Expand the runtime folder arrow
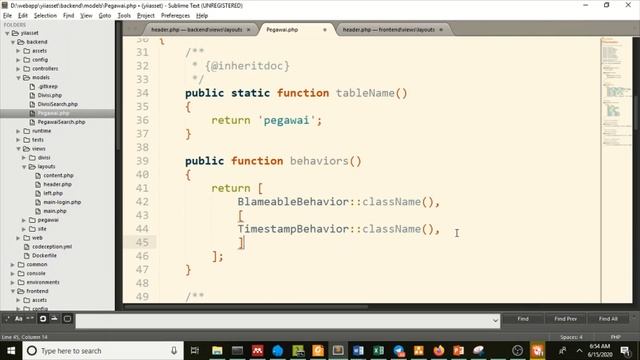This screenshot has width=640, height=360. (x=18, y=131)
